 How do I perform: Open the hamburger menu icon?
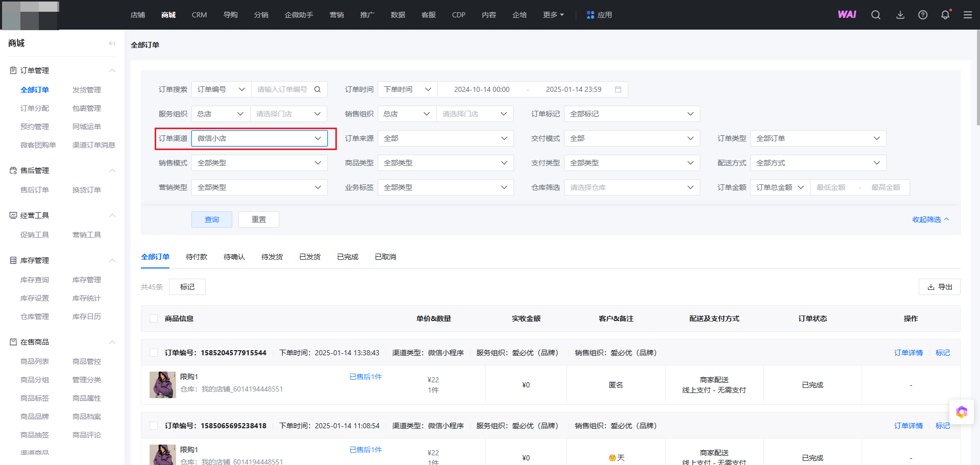click(968, 15)
